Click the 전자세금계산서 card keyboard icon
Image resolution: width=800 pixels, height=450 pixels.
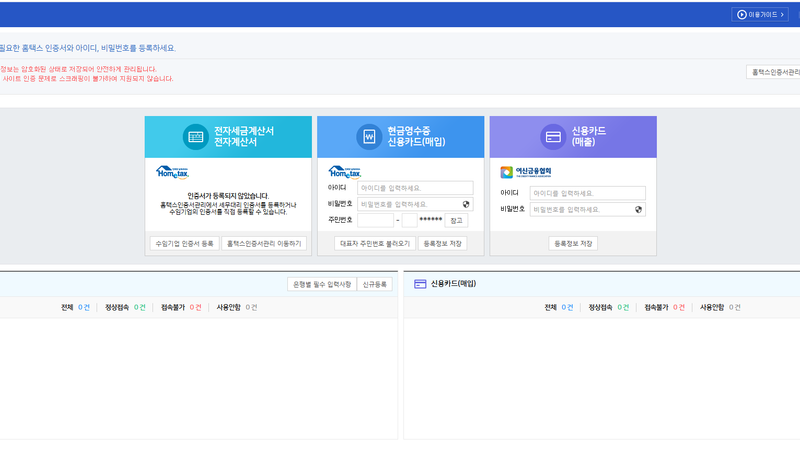click(x=195, y=137)
